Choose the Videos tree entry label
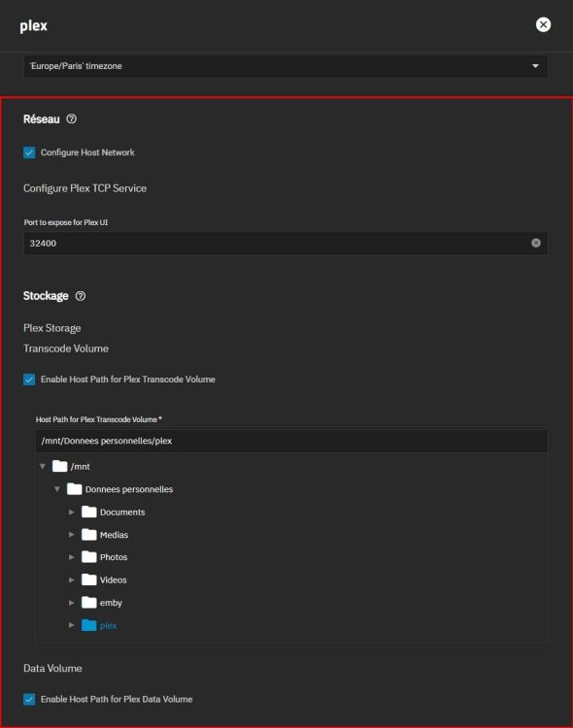The image size is (573, 728). click(x=113, y=579)
